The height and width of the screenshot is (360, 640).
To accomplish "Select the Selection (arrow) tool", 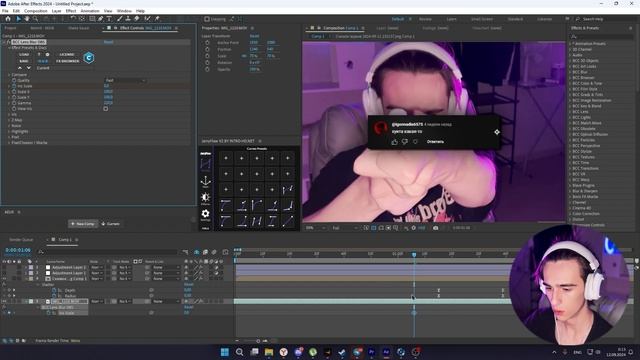I will (x=18, y=19).
